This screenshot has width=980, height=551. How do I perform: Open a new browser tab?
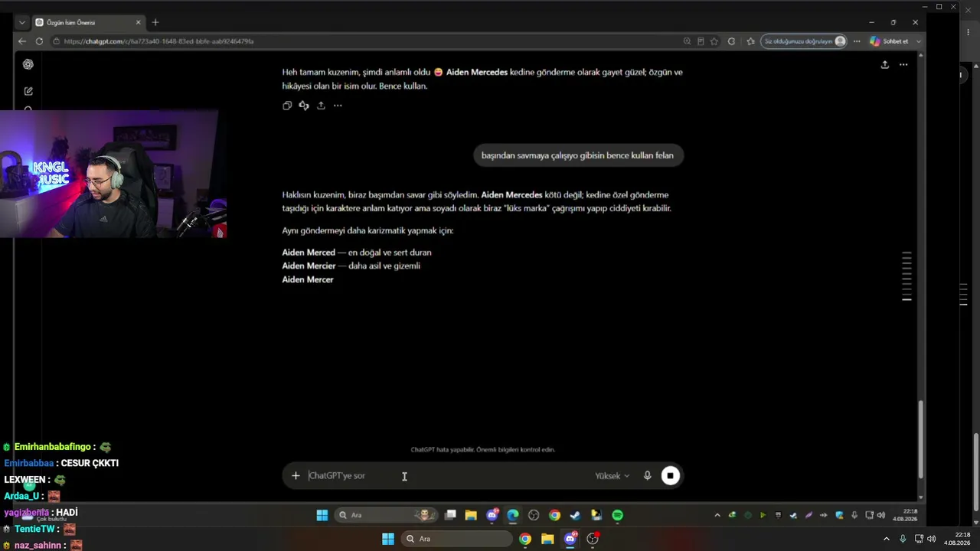click(x=155, y=22)
